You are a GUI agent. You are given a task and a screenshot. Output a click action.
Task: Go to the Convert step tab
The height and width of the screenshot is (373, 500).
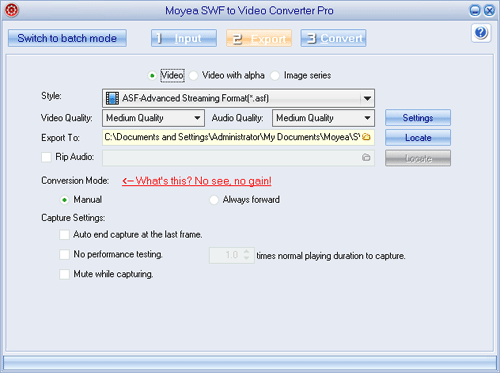coord(333,38)
